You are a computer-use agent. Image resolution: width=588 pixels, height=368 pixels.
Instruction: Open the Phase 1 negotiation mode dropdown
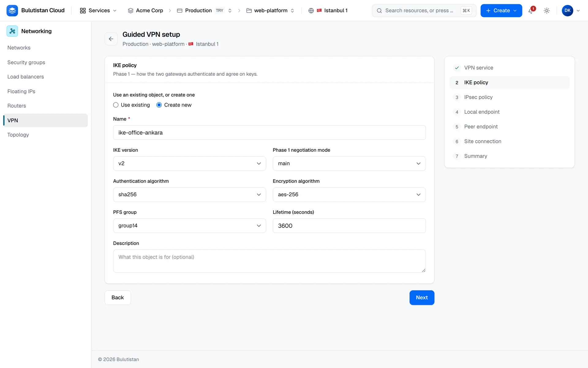pos(349,163)
